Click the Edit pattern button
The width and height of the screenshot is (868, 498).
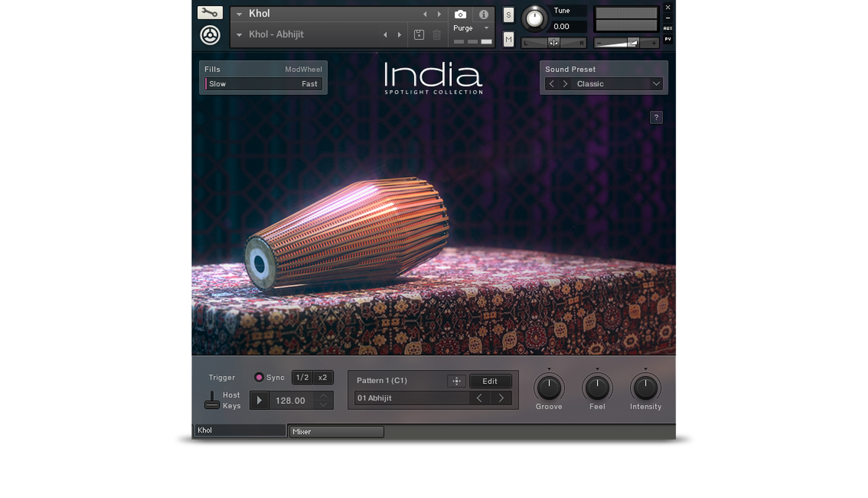click(490, 381)
